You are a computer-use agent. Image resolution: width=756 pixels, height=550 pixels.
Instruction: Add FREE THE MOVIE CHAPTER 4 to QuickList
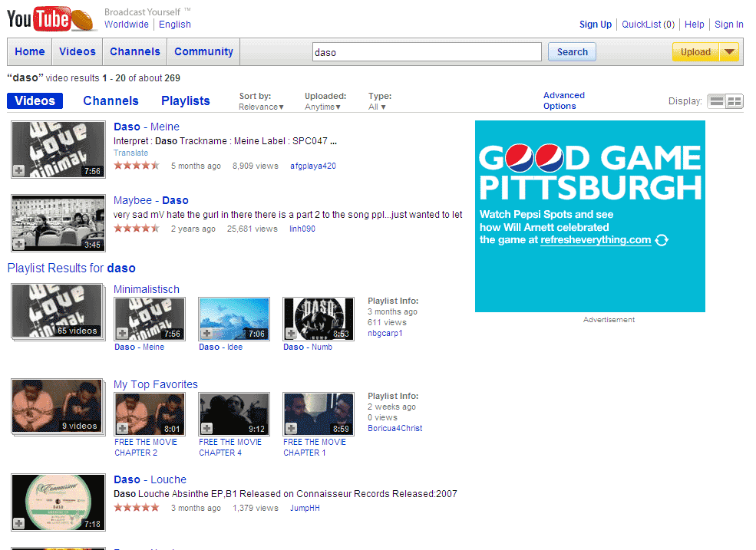point(206,428)
